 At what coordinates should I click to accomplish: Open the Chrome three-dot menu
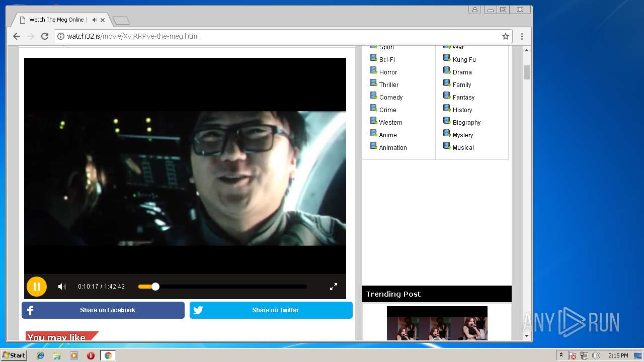point(522,36)
